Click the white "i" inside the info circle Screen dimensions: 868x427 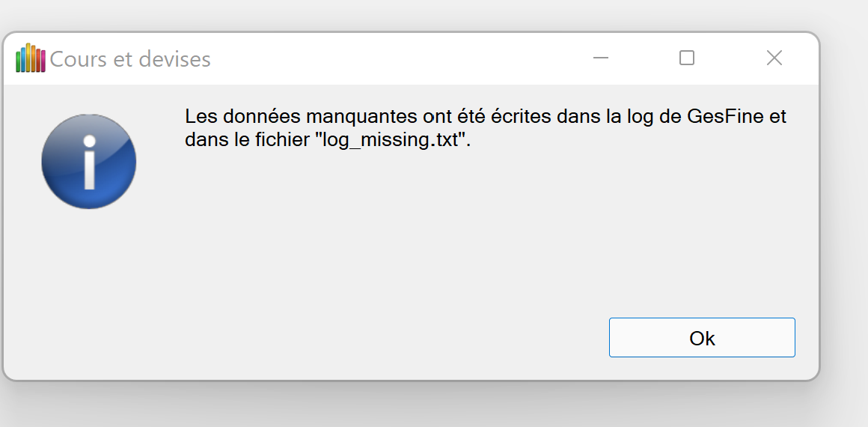(89, 163)
